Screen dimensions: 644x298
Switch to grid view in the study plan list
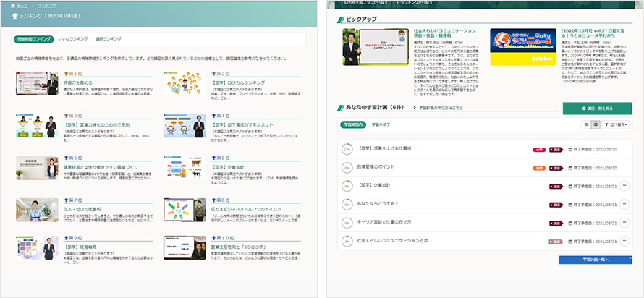click(x=586, y=124)
